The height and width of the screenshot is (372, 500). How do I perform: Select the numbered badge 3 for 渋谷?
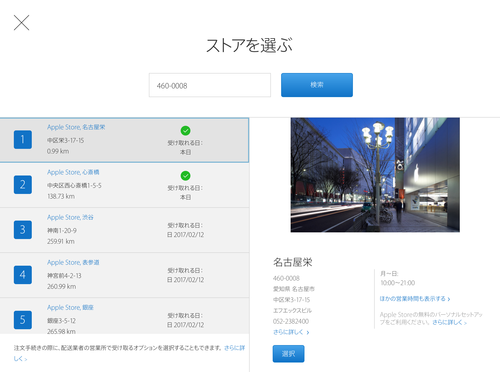(x=23, y=229)
